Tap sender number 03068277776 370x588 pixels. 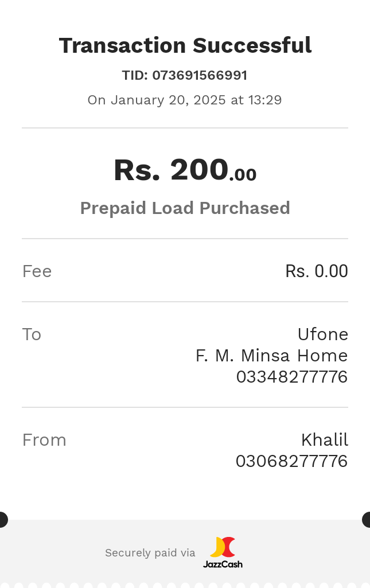[291, 461]
